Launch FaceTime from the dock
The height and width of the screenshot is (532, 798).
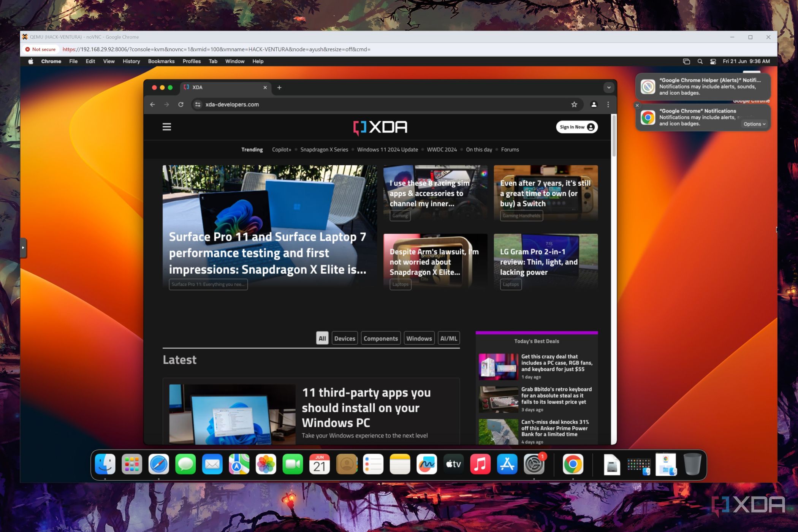tap(293, 464)
